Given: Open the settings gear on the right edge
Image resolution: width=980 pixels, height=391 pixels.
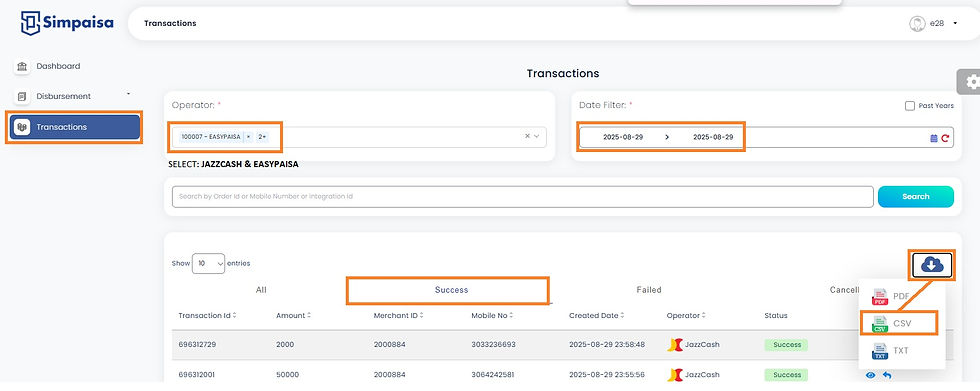Looking at the screenshot, I should click(x=971, y=82).
